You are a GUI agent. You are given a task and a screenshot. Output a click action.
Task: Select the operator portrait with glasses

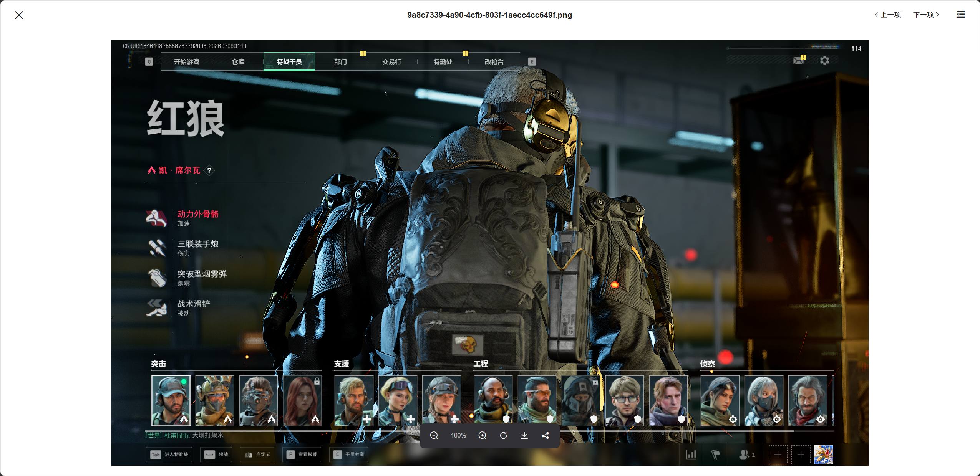(625, 401)
